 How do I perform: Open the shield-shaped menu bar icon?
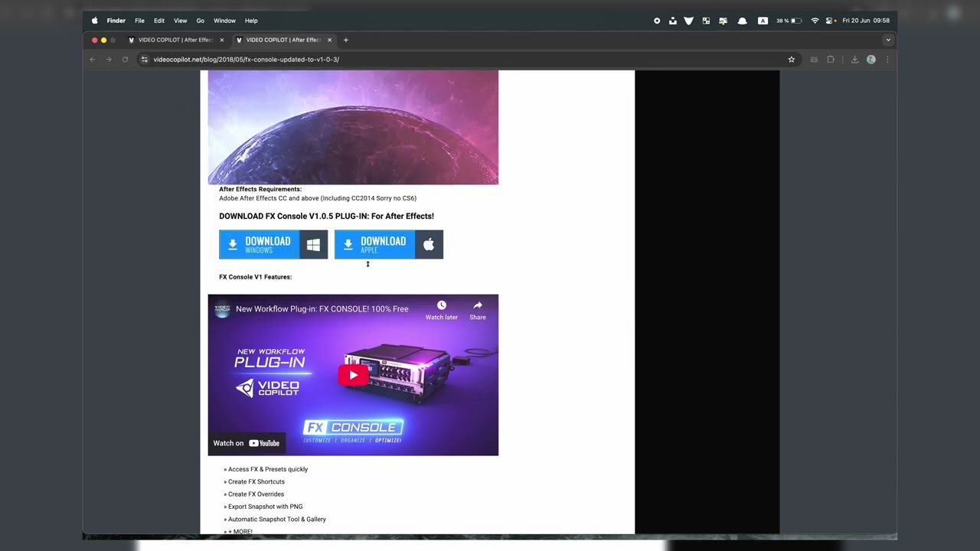(688, 21)
